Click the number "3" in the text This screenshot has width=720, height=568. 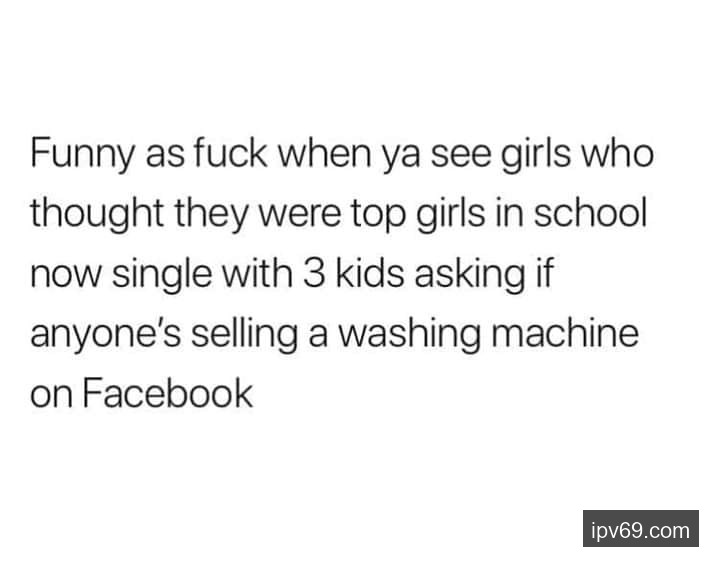click(314, 273)
